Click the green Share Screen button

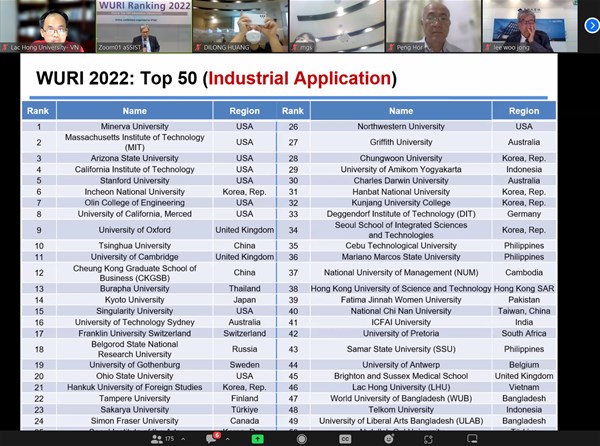point(257,439)
